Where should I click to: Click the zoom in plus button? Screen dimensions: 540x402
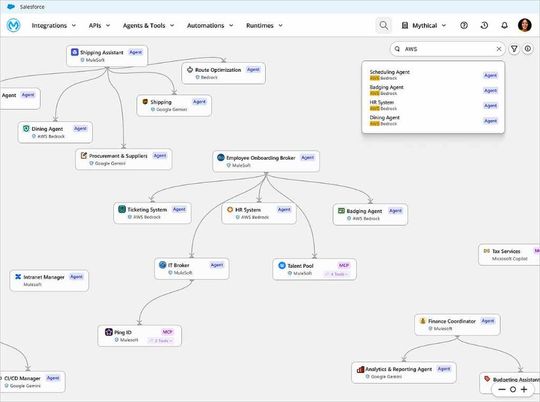(524, 389)
